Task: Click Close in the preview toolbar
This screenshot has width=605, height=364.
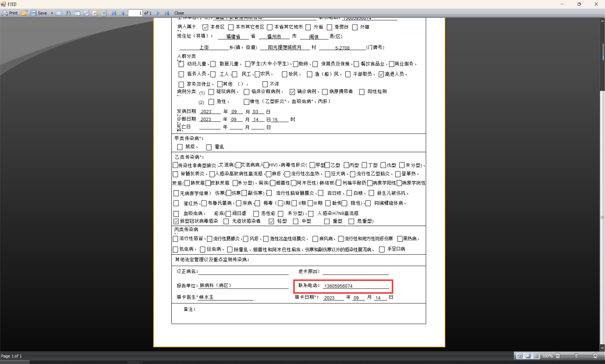Action: [179, 13]
